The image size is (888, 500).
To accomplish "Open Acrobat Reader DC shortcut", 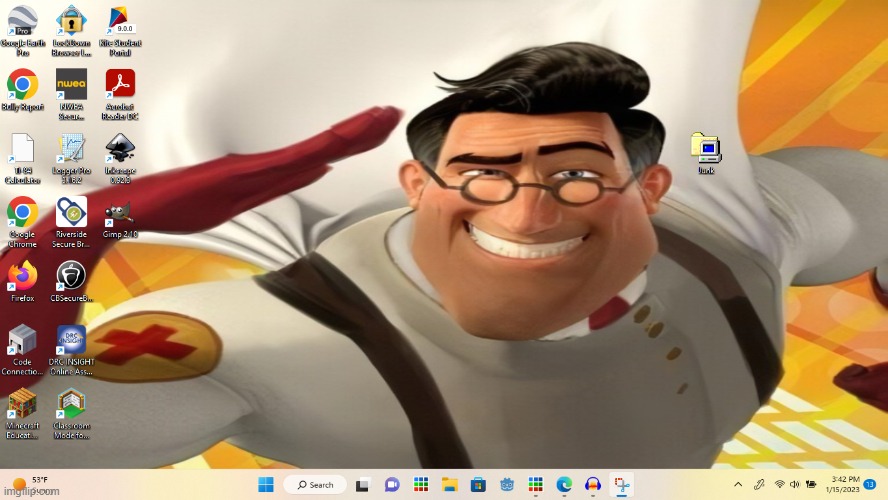I will coord(120,94).
